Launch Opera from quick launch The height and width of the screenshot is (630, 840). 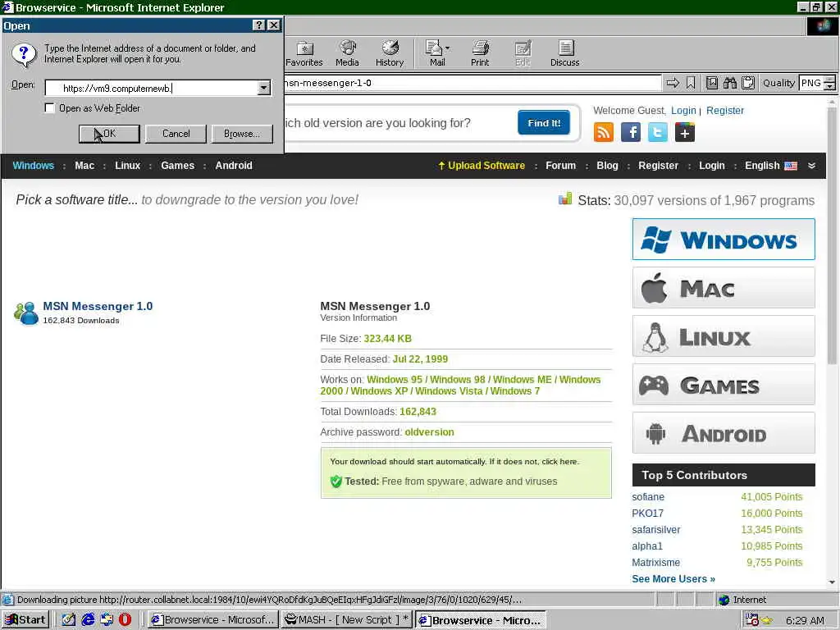(125, 620)
